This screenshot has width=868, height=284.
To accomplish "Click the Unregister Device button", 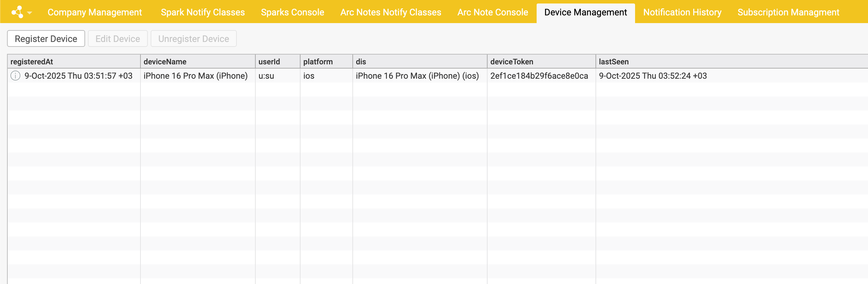I will click(193, 38).
